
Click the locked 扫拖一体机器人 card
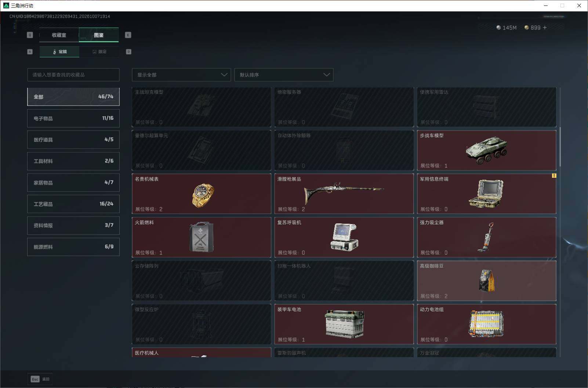click(x=344, y=281)
